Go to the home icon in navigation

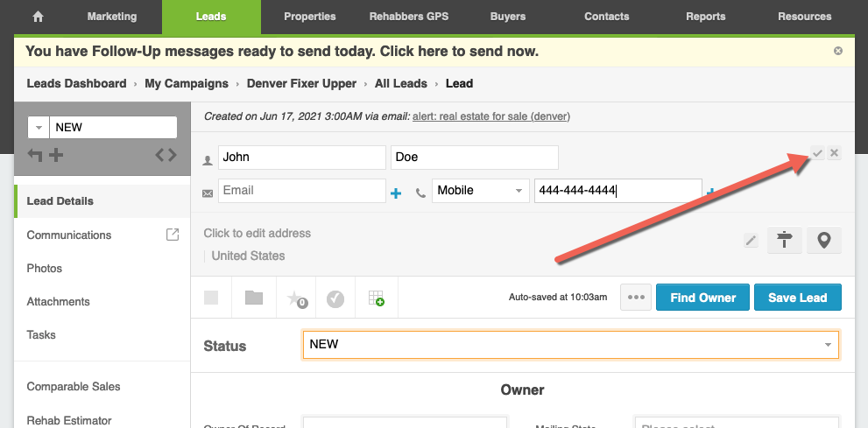coord(39,17)
